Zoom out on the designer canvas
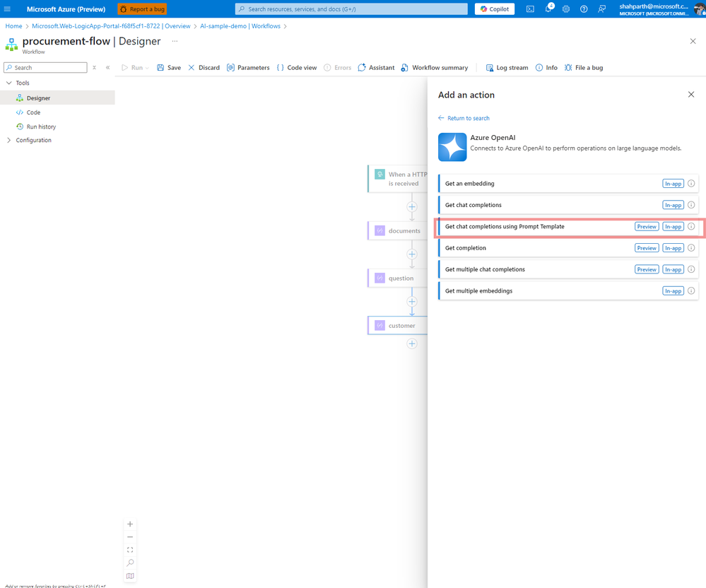The width and height of the screenshot is (706, 588). [x=130, y=537]
